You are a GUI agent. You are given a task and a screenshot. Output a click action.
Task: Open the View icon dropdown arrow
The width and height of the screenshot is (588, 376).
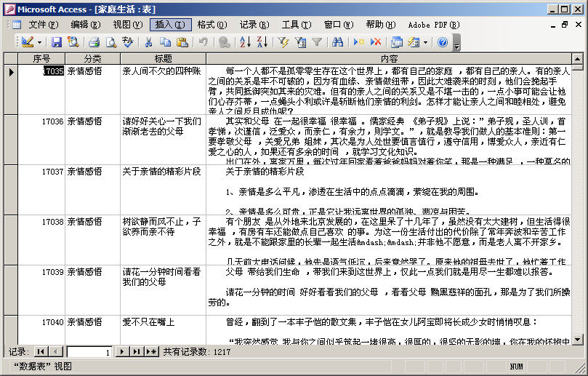(39, 42)
